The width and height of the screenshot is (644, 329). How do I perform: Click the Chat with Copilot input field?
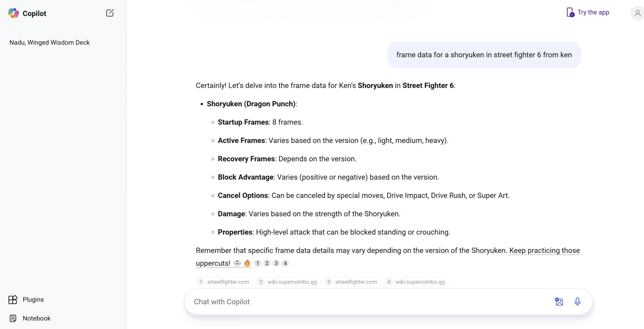point(369,302)
